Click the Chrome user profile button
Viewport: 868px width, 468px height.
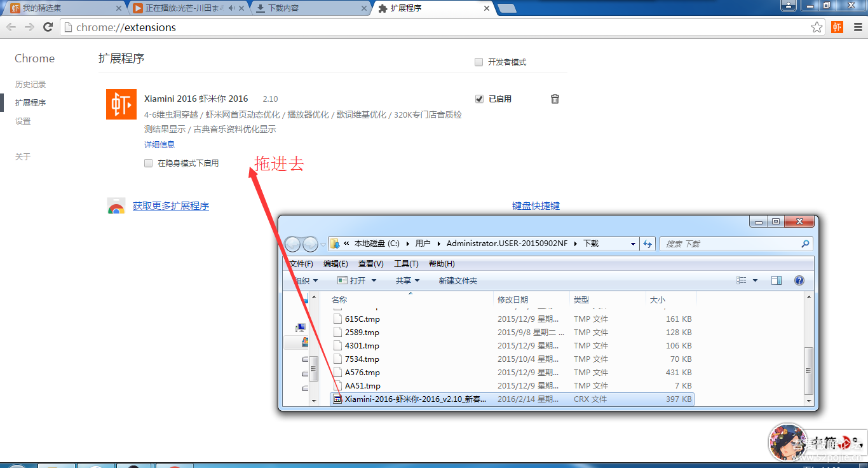point(789,6)
